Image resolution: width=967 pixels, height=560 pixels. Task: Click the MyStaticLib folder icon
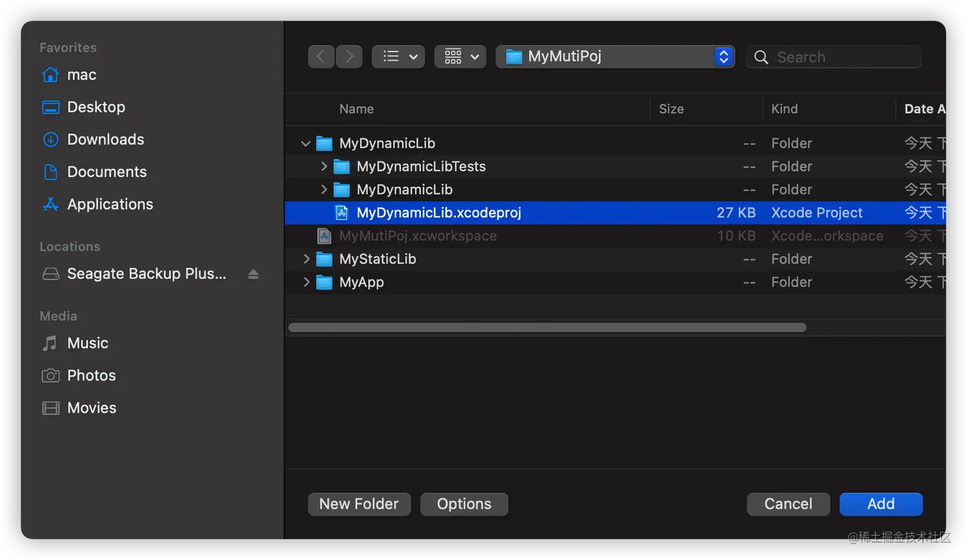point(324,260)
